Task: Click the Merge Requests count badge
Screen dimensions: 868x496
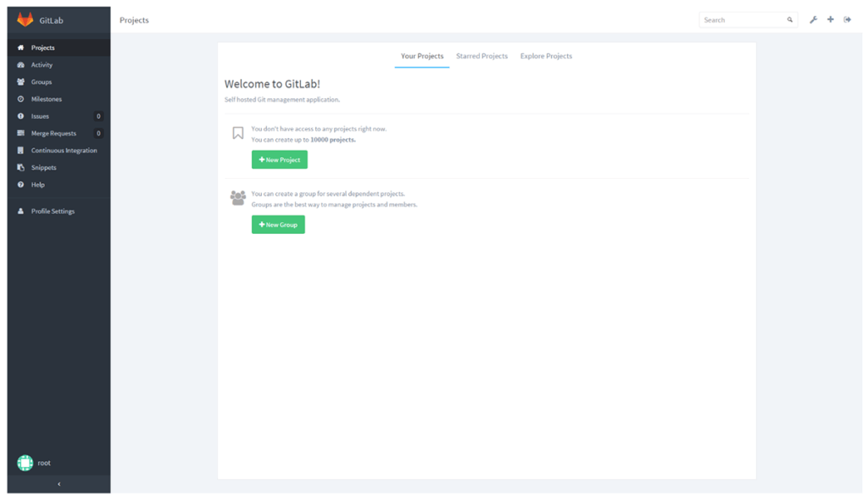Action: click(x=98, y=133)
